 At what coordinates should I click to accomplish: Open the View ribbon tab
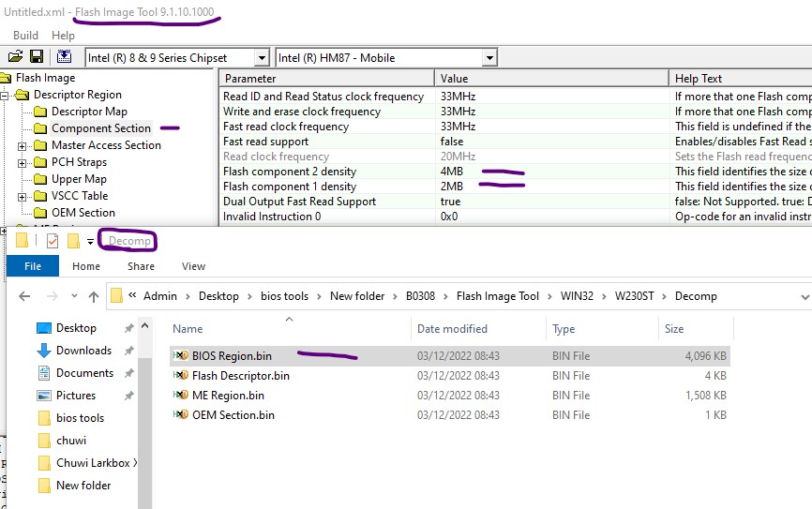[x=193, y=266]
